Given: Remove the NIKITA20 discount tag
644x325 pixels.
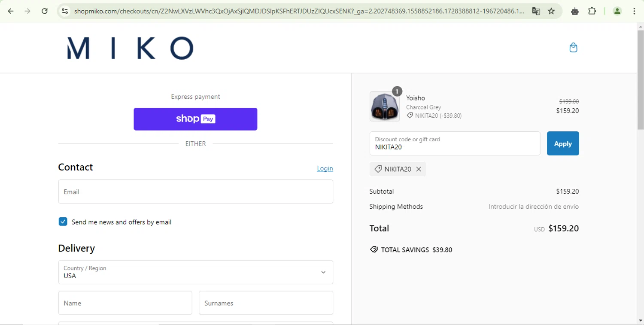Looking at the screenshot, I should click(419, 169).
